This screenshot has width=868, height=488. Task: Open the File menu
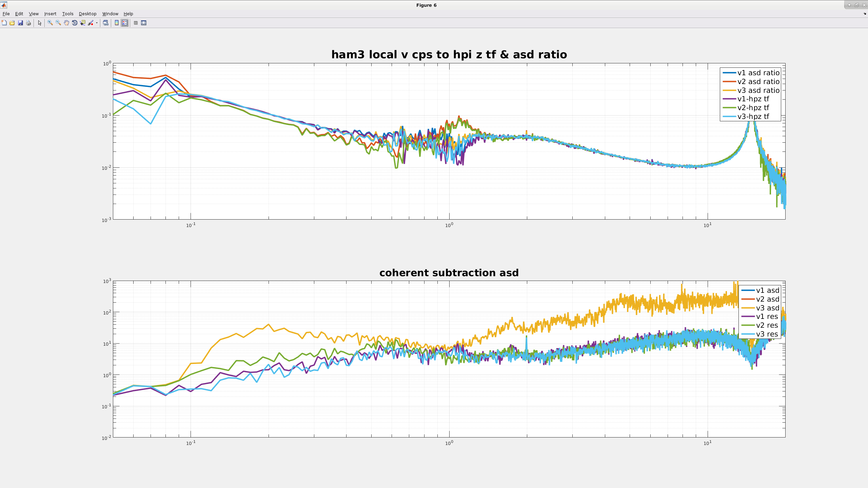point(6,14)
